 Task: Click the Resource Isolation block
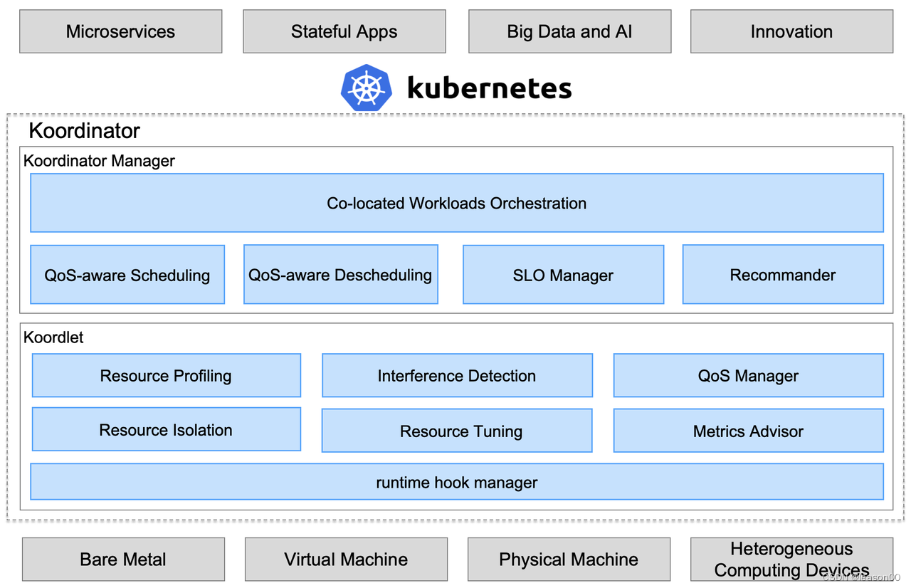pyautogui.click(x=167, y=429)
